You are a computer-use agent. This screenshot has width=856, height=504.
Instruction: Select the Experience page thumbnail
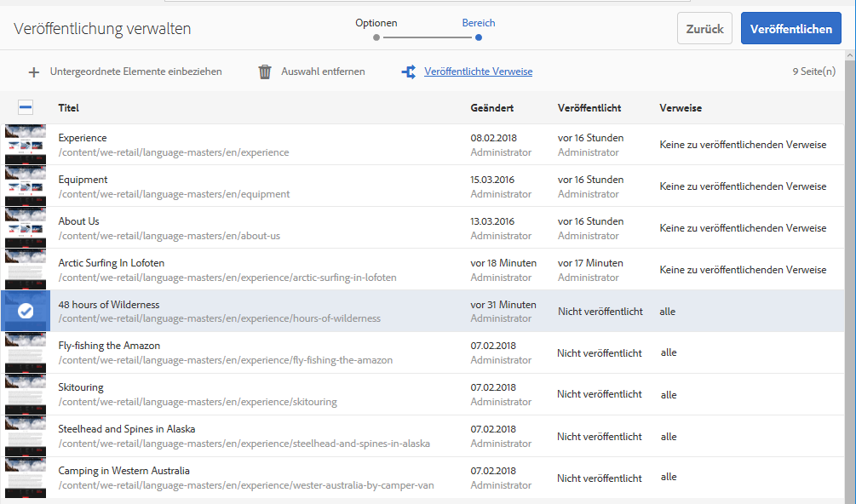point(26,145)
